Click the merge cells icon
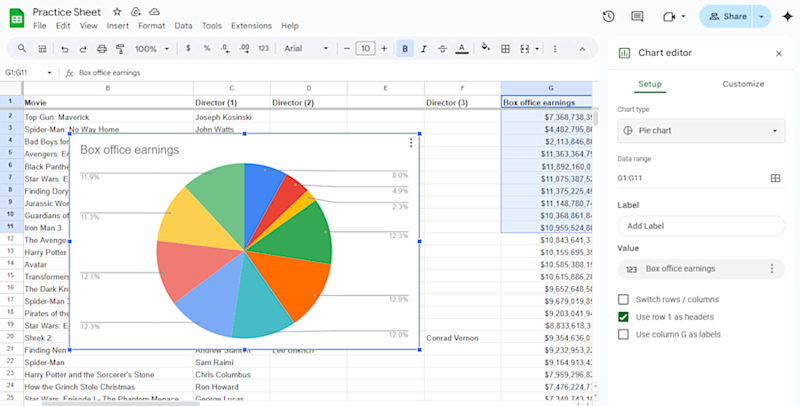This screenshot has height=406, width=800. (x=524, y=49)
